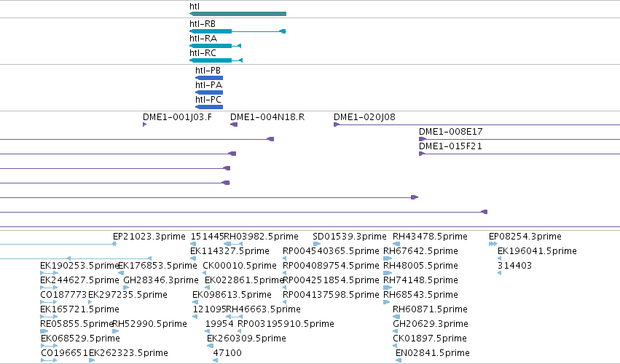Open the EK260309.5prime EST feature
620x364 pixels.
click(x=210, y=346)
